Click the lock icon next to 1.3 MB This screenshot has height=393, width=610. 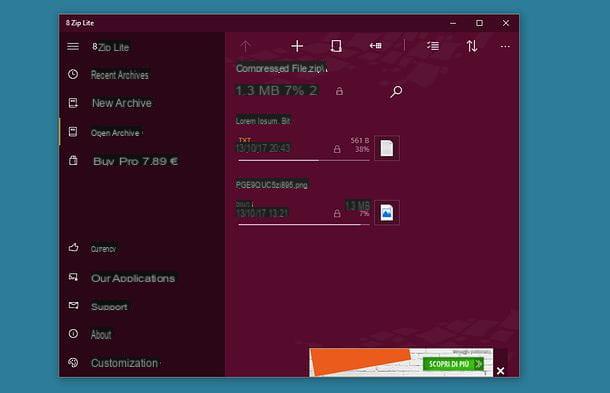339,91
